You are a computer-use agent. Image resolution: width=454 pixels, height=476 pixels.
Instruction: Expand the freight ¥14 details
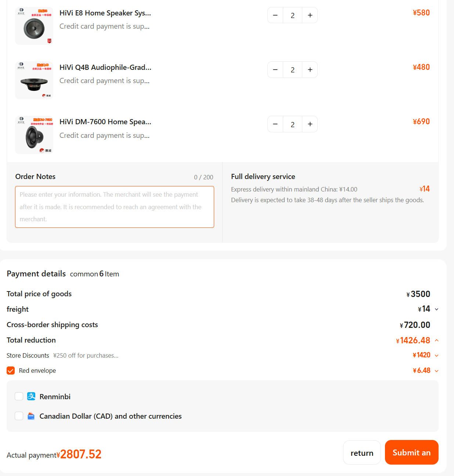pyautogui.click(x=437, y=309)
